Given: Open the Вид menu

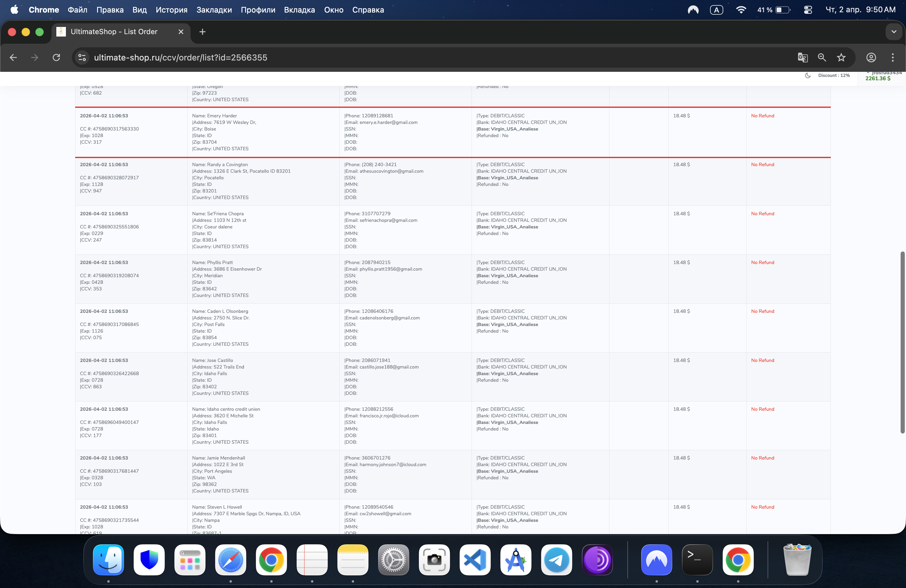Looking at the screenshot, I should (140, 10).
